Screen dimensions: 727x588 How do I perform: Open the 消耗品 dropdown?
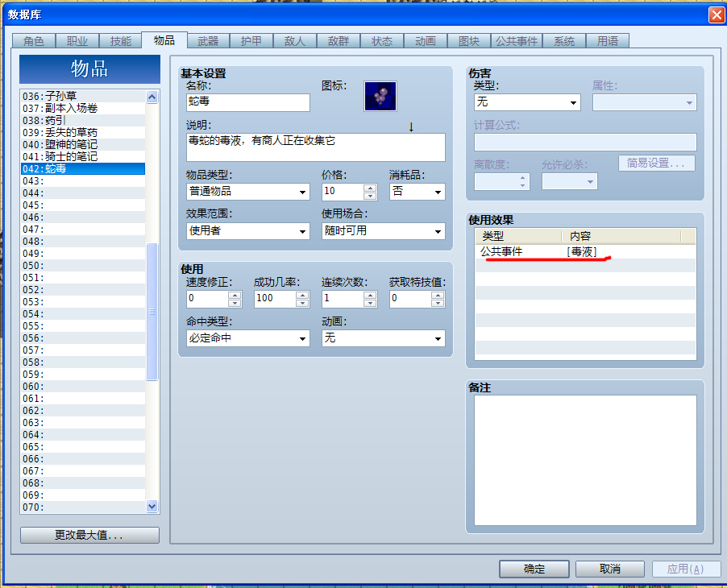(x=418, y=192)
